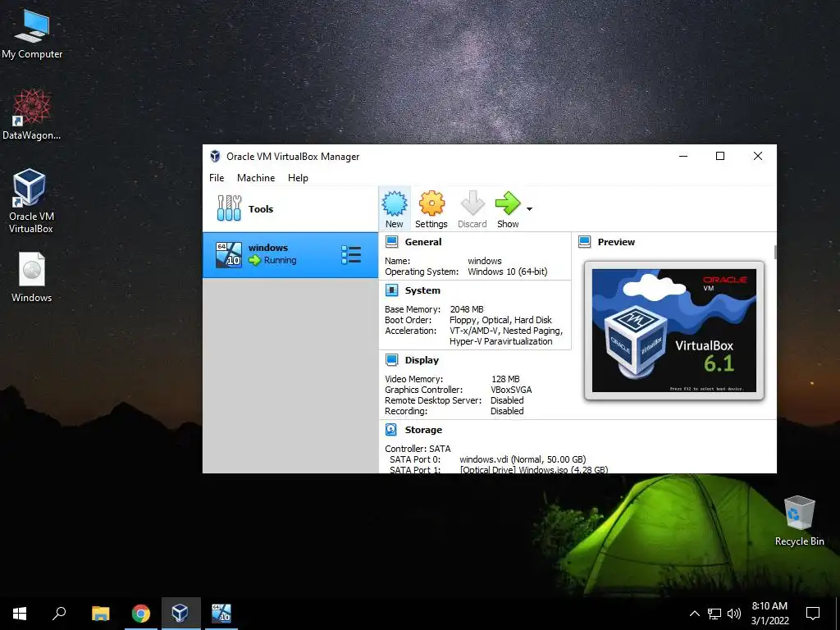This screenshot has height=630, width=840.
Task: Open the Windows Start menu
Action: (20, 614)
